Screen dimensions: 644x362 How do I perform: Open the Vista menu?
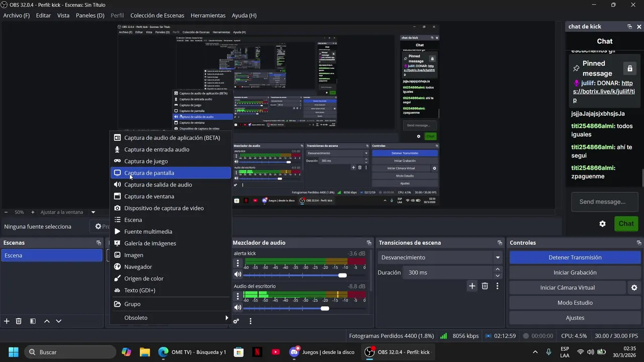pyautogui.click(x=63, y=16)
